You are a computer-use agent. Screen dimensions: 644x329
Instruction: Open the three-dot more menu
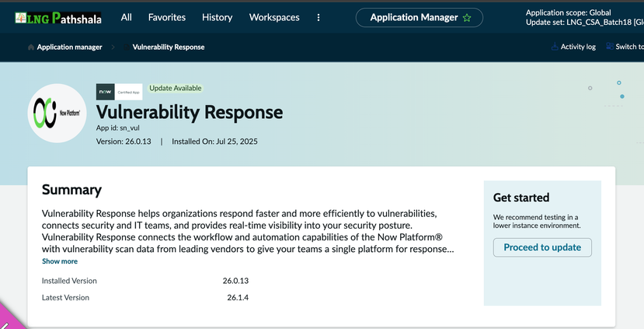[319, 17]
